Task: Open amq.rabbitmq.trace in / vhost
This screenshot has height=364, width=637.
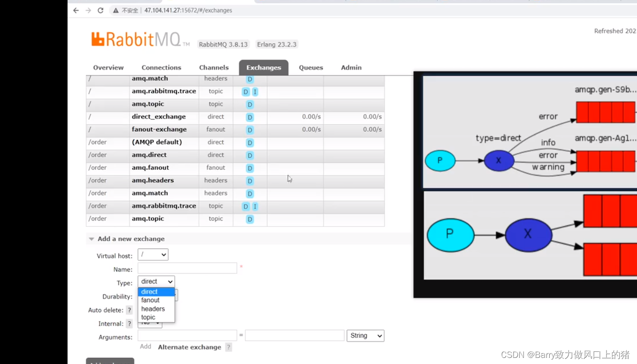Action: (x=164, y=91)
